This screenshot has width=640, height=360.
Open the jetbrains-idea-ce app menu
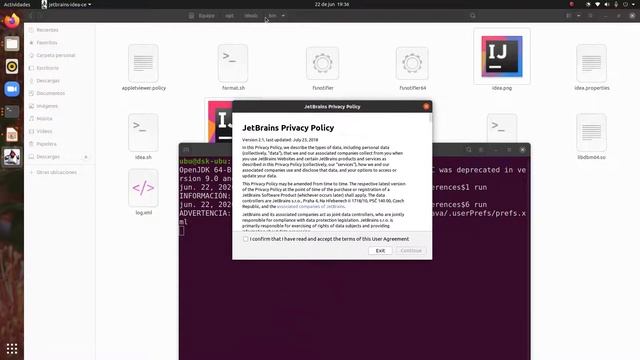(66, 4)
